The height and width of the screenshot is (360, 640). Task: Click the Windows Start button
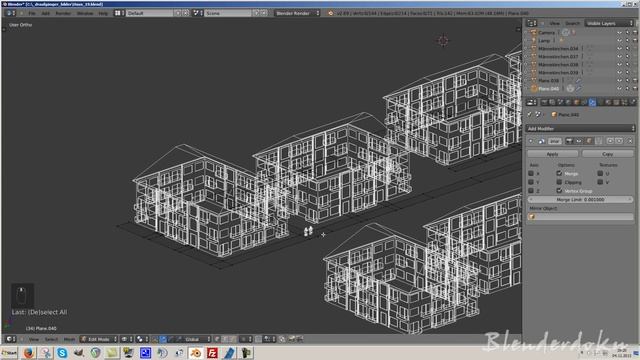pyautogui.click(x=9, y=353)
